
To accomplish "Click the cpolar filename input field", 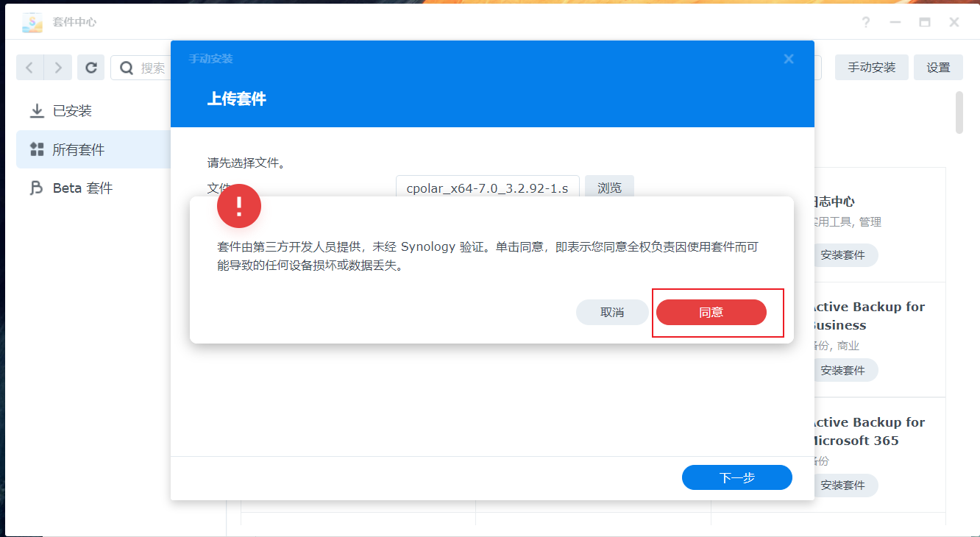I will (488, 187).
